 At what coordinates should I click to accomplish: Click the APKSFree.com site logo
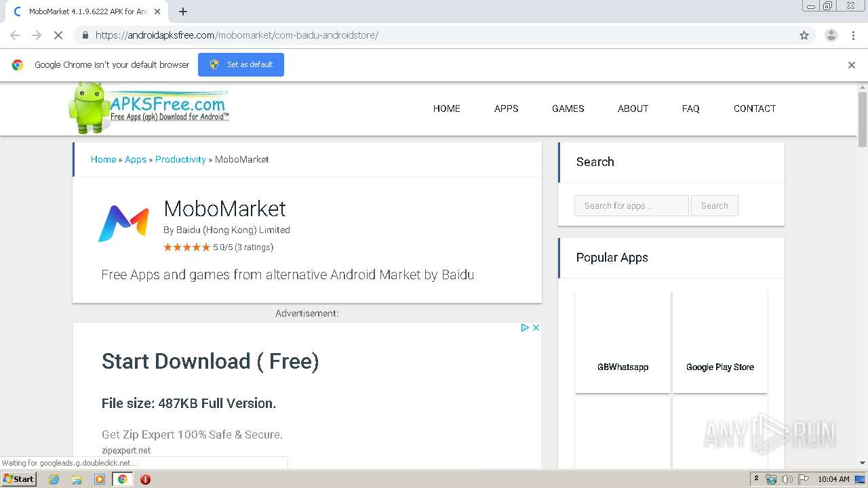149,108
